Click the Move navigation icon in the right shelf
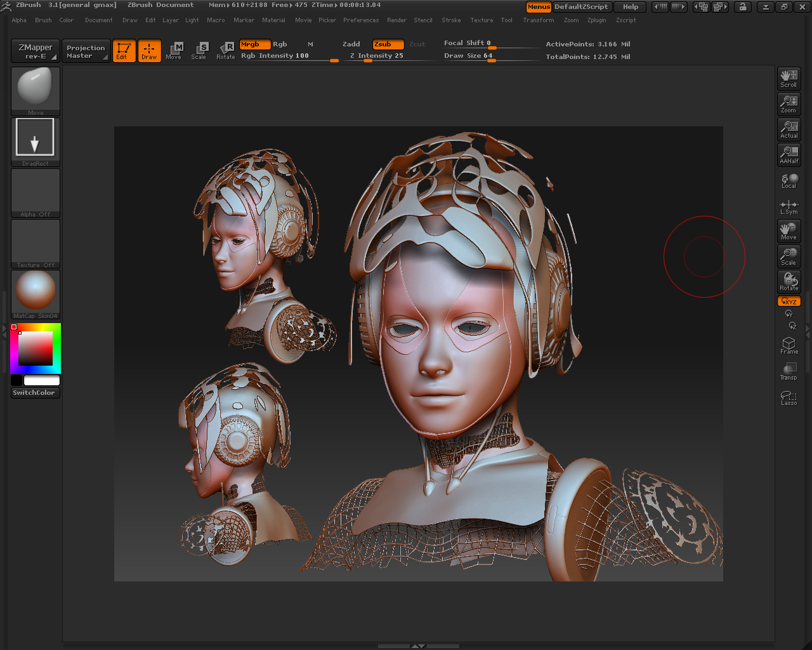This screenshot has height=650, width=812. [789, 231]
